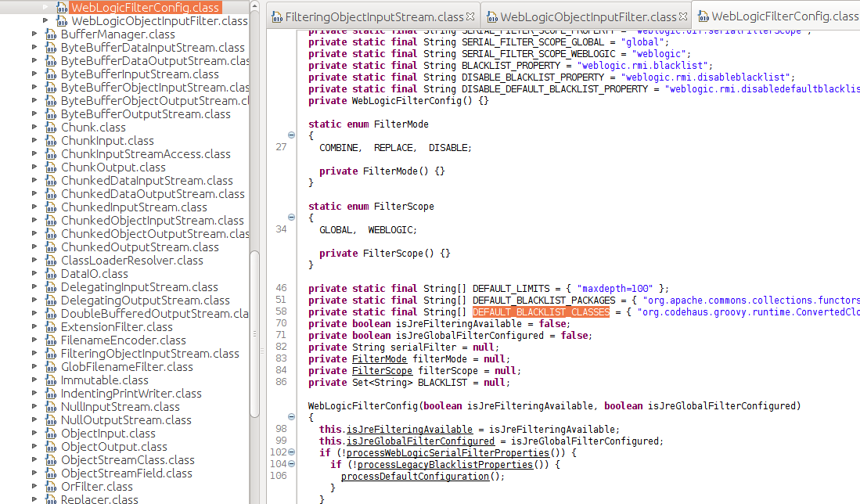Click the underlined FilterMode type reference
This screenshot has height=504, width=860.
pyautogui.click(x=380, y=359)
